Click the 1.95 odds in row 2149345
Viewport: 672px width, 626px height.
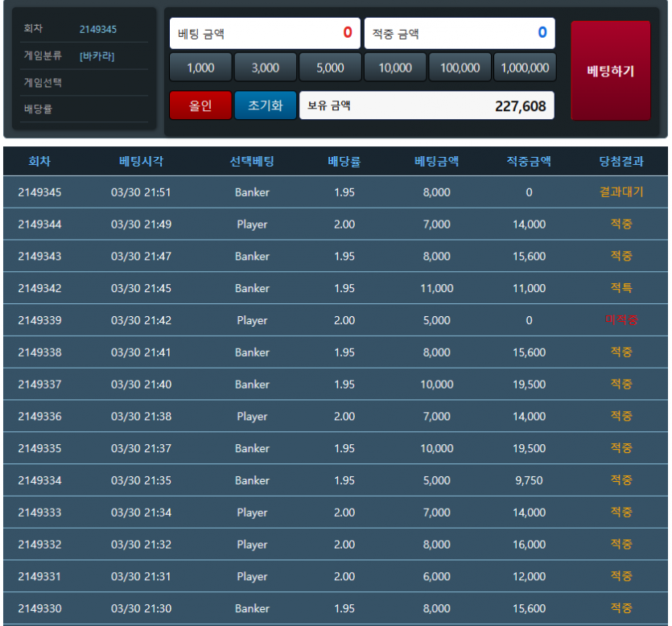344,192
